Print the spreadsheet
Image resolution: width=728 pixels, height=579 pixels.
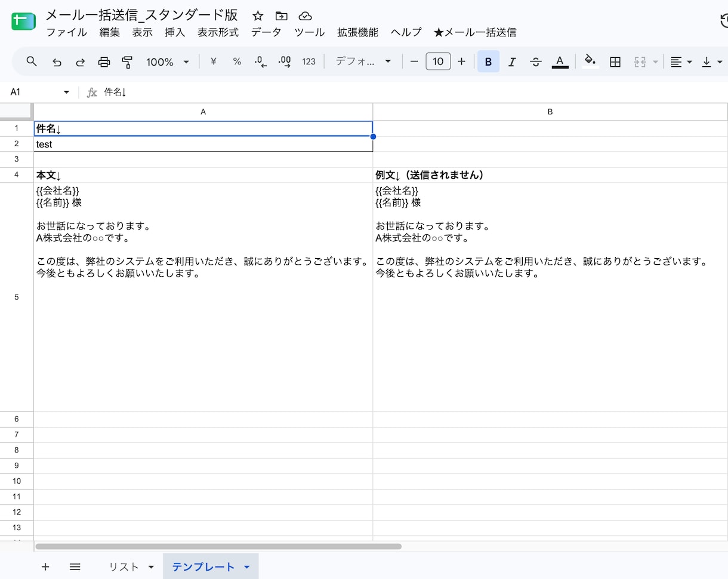point(104,61)
